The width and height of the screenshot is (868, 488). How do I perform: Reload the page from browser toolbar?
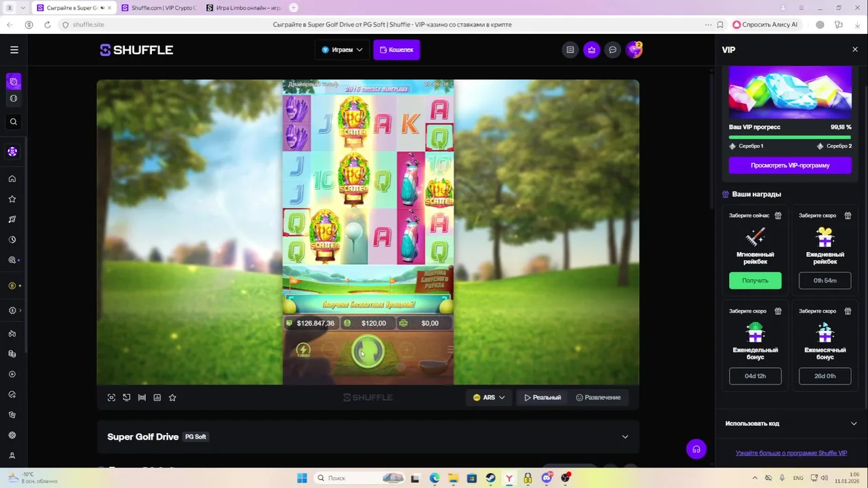coord(47,24)
